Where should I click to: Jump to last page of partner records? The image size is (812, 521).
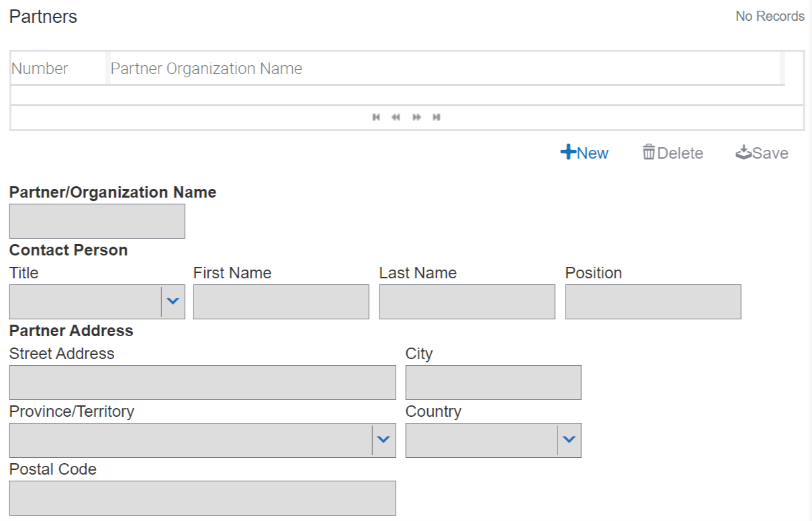437,118
